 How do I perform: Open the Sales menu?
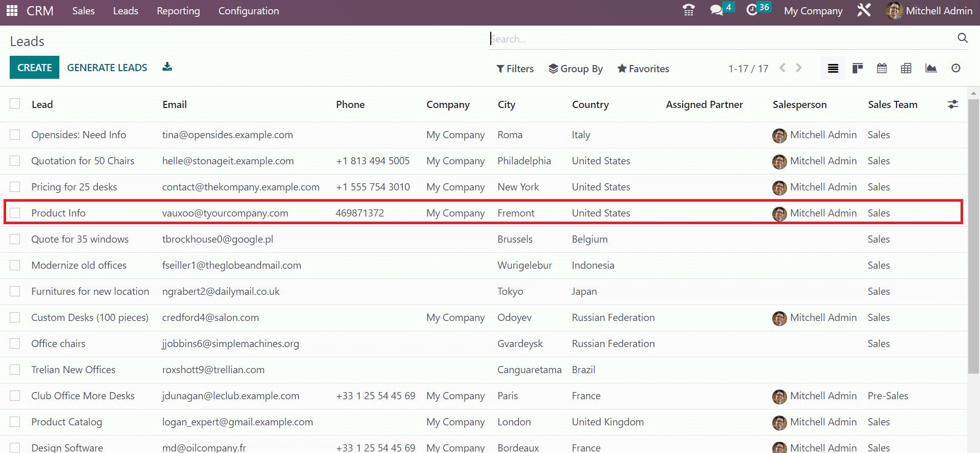click(x=83, y=11)
